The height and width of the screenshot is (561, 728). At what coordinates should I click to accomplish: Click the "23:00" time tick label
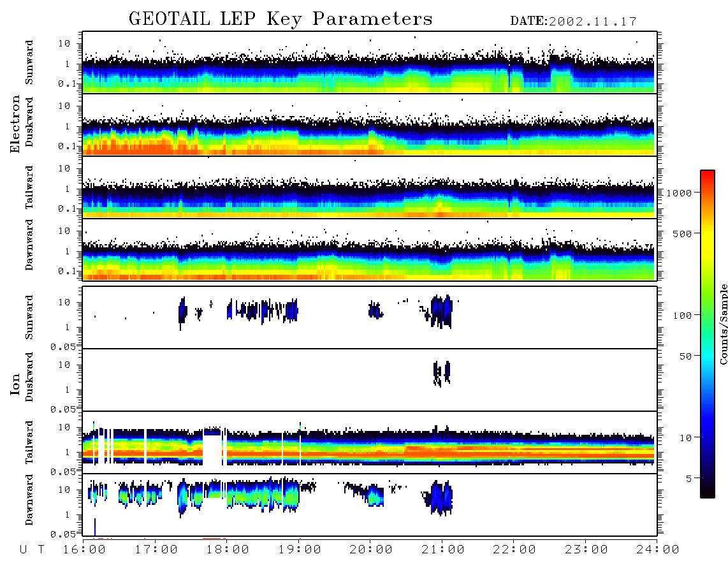pyautogui.click(x=587, y=550)
